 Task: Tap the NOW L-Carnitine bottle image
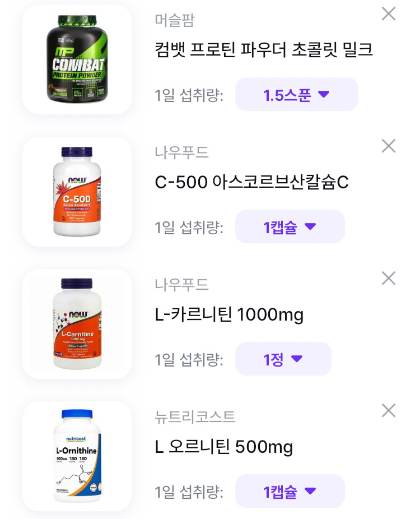[77, 324]
